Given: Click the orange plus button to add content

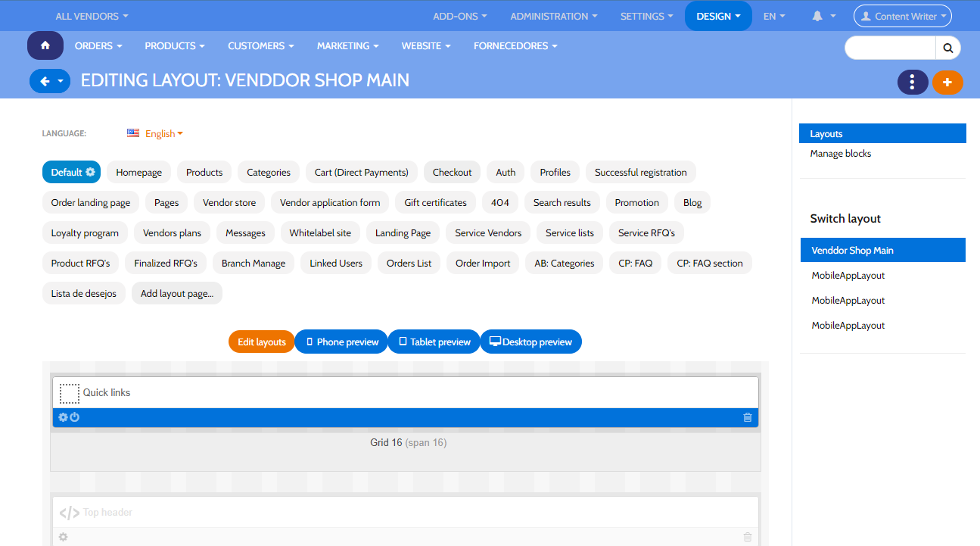Looking at the screenshot, I should pos(947,81).
